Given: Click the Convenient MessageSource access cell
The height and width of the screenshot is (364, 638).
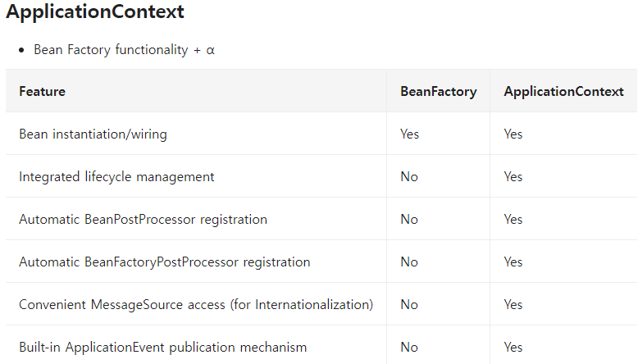Looking at the screenshot, I should tap(196, 305).
